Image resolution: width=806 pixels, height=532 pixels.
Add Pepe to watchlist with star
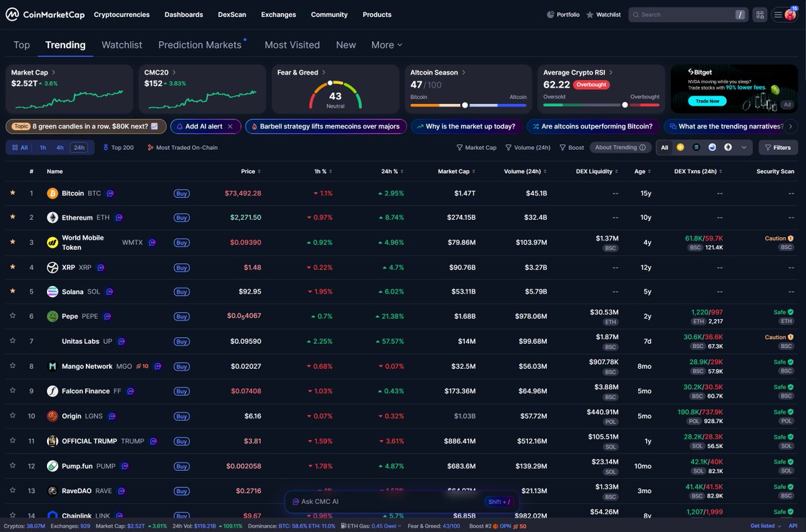(x=13, y=316)
